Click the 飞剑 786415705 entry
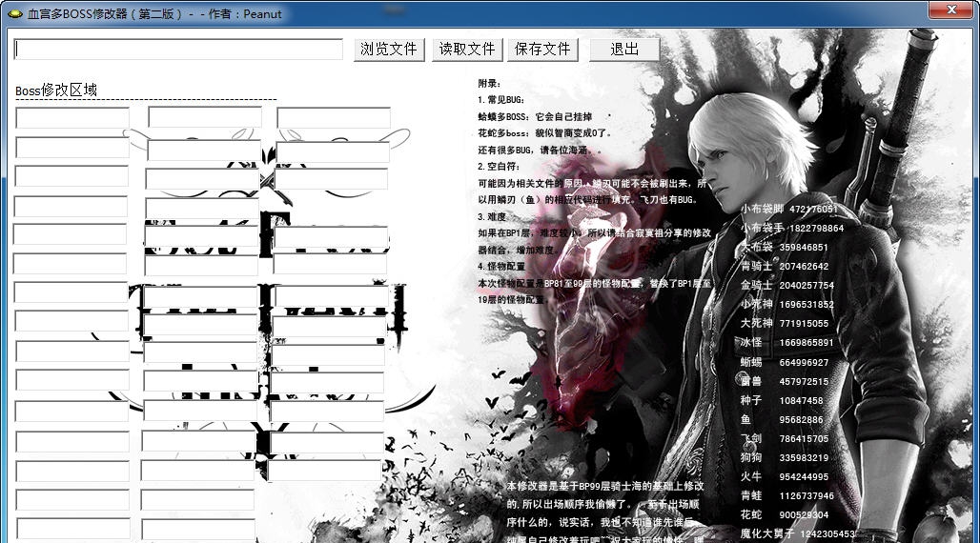This screenshot has height=543, width=980. tap(785, 438)
